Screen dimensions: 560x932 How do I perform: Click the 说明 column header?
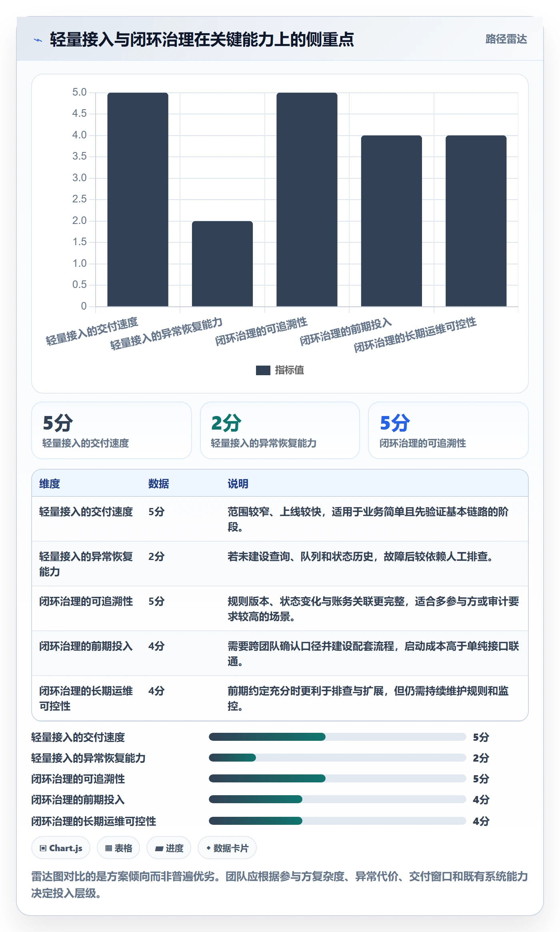(238, 484)
